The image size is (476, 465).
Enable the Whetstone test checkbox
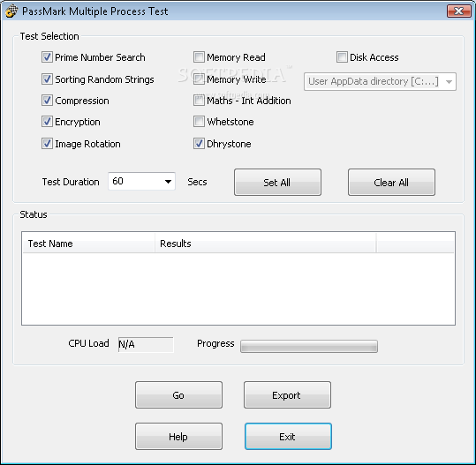point(199,122)
